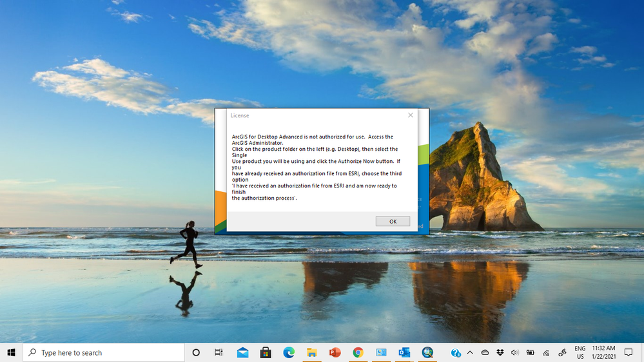This screenshot has width=644, height=362.
Task: Switch to Google Chrome on taskbar
Action: pyautogui.click(x=358, y=352)
